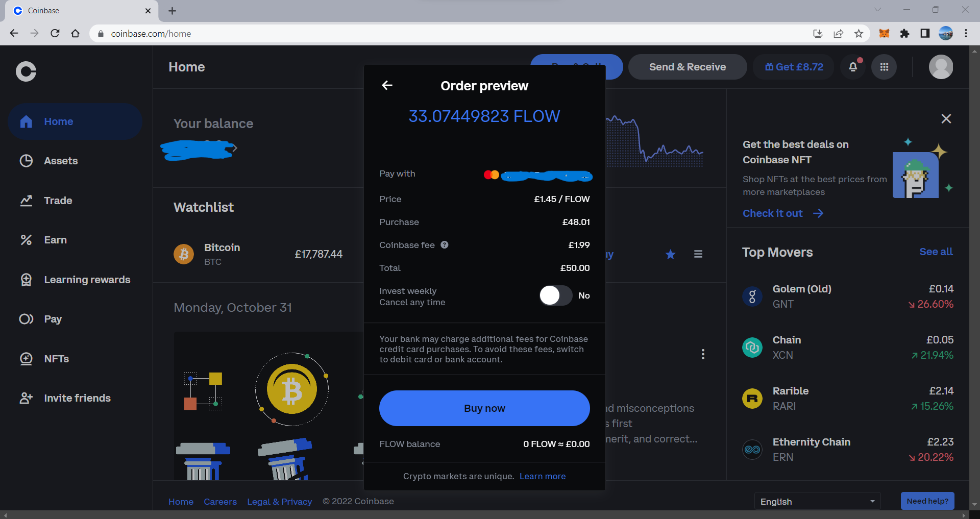Open Assets in the sidebar
This screenshot has height=519, width=980.
pyautogui.click(x=75, y=161)
